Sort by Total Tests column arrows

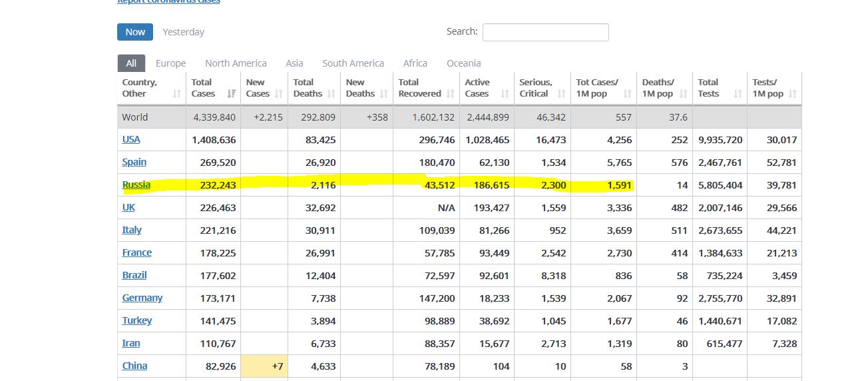(x=738, y=94)
